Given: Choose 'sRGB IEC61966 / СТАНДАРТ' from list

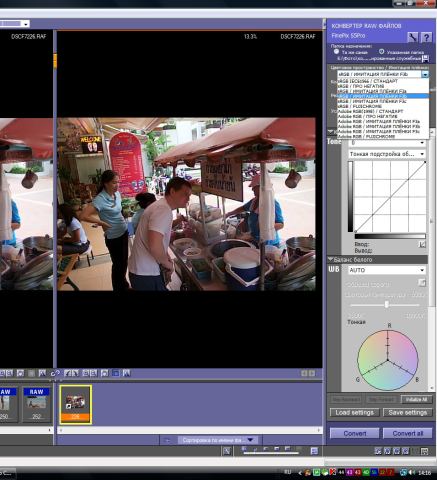Looking at the screenshot, I should [383, 81].
